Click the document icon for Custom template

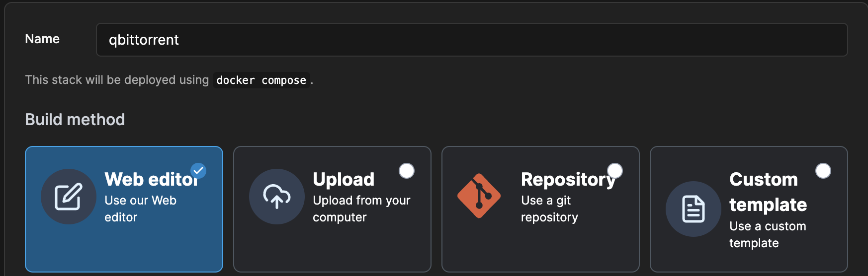point(693,209)
